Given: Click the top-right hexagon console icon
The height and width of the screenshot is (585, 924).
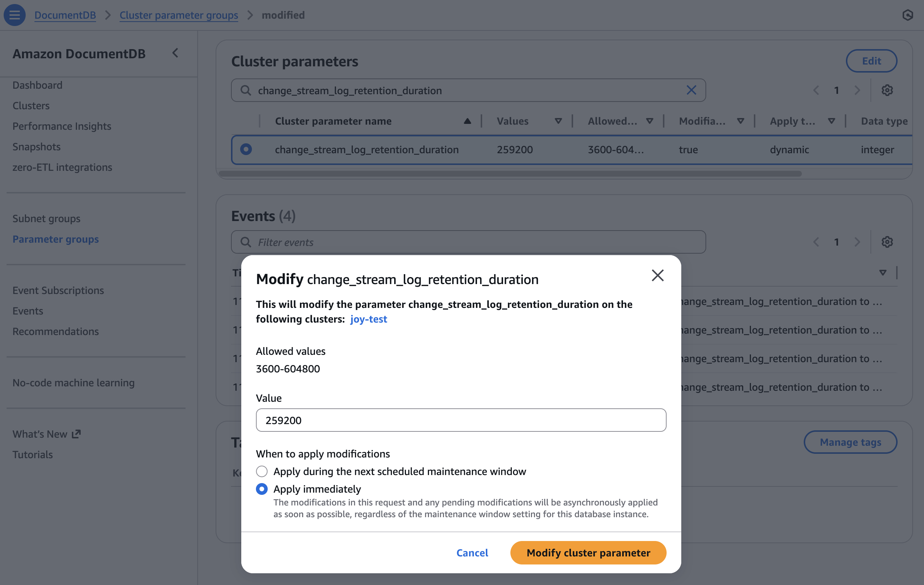Looking at the screenshot, I should click(907, 15).
